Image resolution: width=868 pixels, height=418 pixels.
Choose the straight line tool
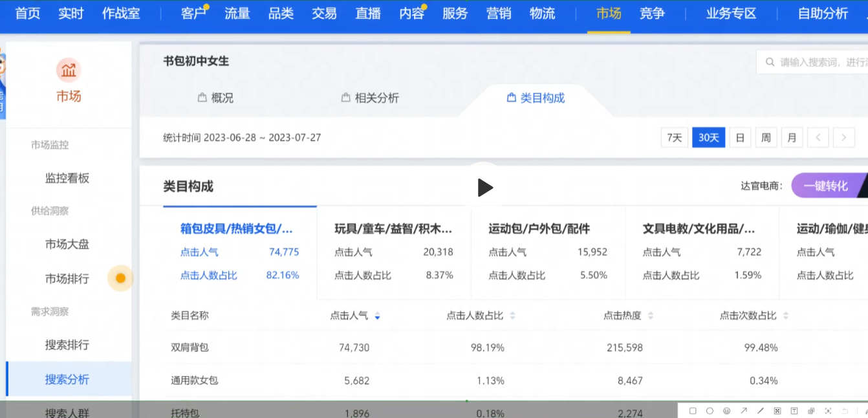[x=760, y=411]
